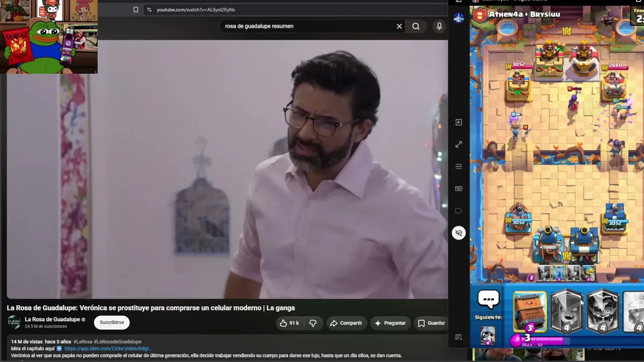644x362 pixels.
Task: Open site information icon beside the URL
Action: coord(149,10)
